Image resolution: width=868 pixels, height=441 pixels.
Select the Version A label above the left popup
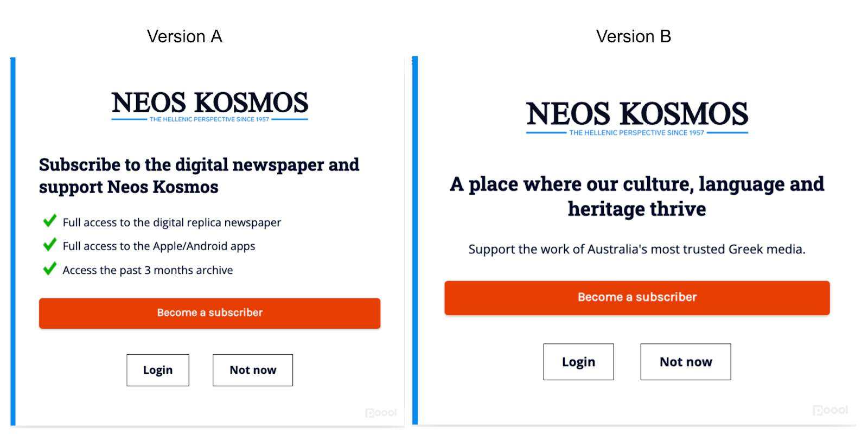tap(184, 36)
